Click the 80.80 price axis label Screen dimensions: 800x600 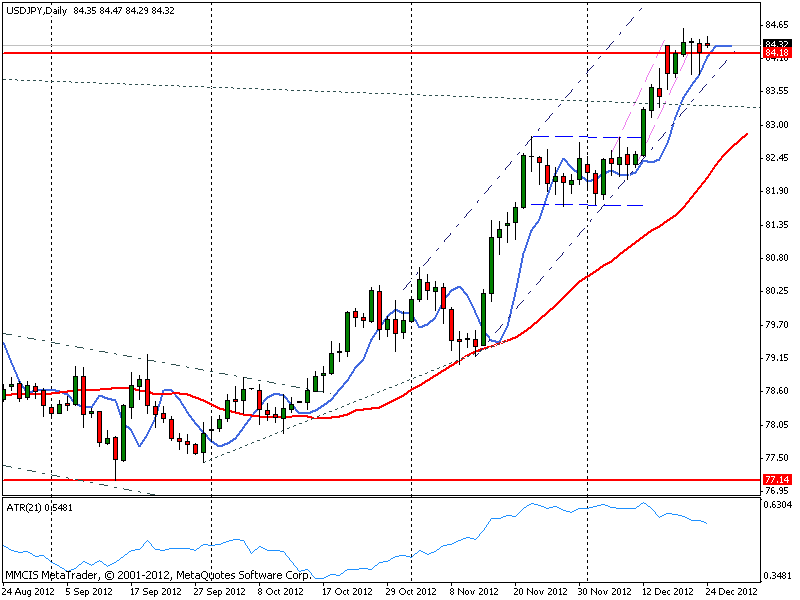tap(777, 258)
